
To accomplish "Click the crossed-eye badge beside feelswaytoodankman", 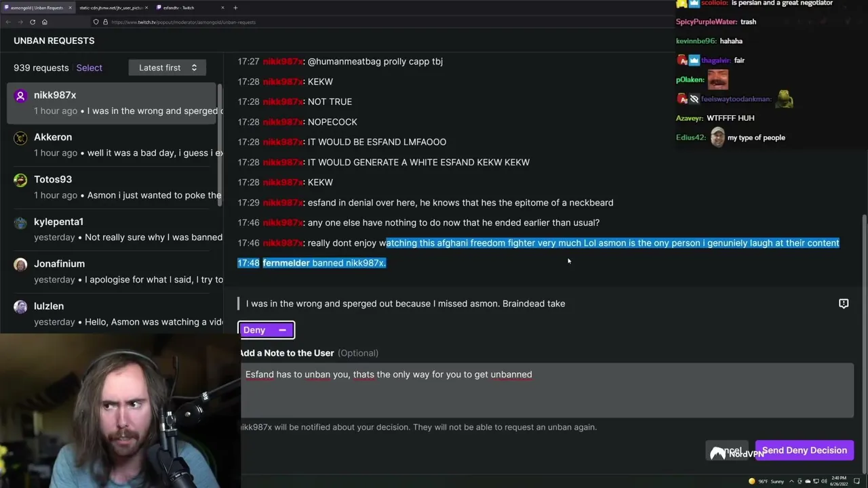I will coord(694,99).
